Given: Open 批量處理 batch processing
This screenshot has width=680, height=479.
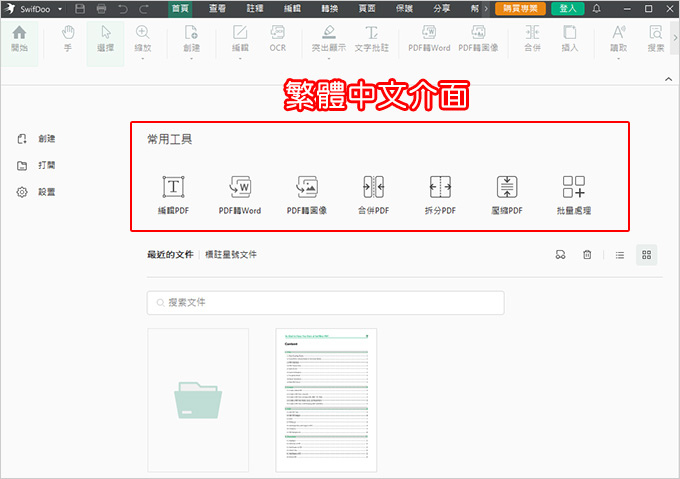Looking at the screenshot, I should pyautogui.click(x=574, y=195).
